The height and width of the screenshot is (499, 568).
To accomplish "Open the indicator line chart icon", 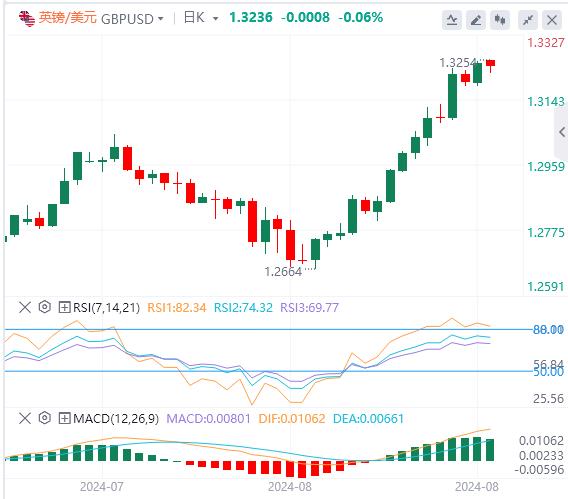I will (x=452, y=20).
